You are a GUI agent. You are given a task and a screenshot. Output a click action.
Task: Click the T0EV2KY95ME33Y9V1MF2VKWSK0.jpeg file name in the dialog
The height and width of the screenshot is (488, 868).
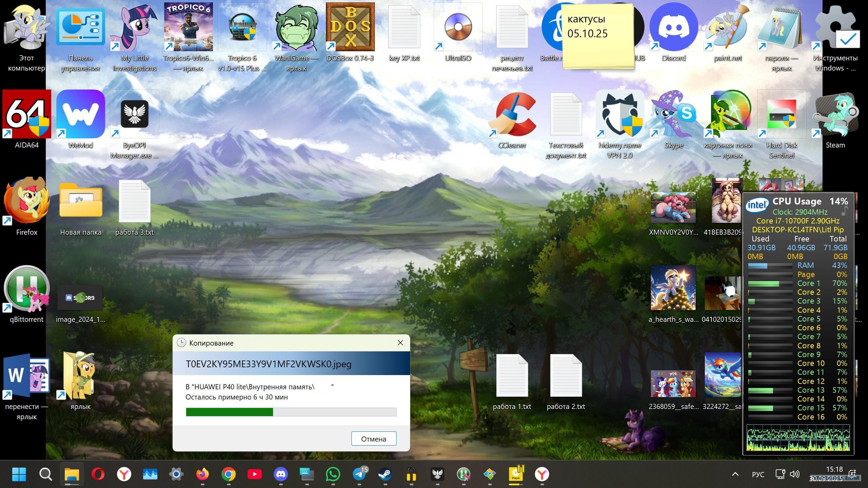(268, 364)
